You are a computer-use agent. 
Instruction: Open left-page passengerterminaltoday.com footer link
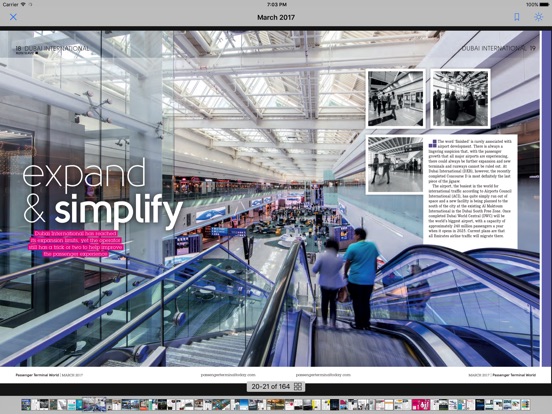228,375
